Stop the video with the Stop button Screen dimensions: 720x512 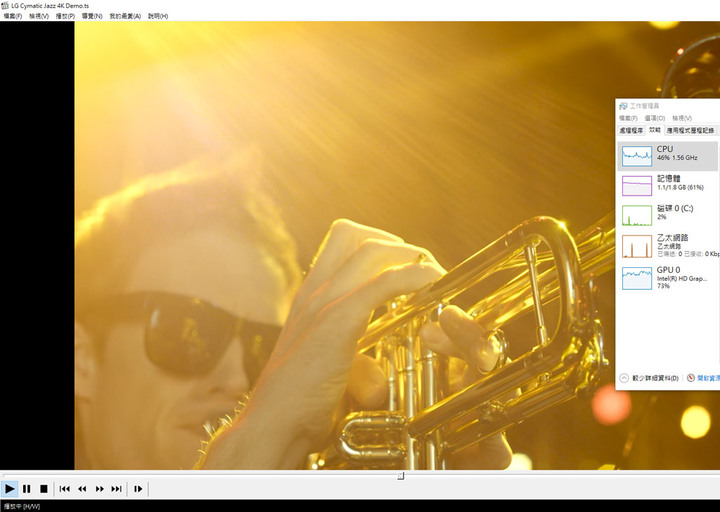click(44, 488)
